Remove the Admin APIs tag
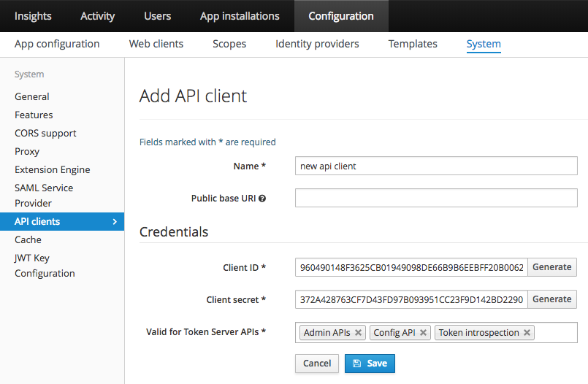 [x=358, y=333]
